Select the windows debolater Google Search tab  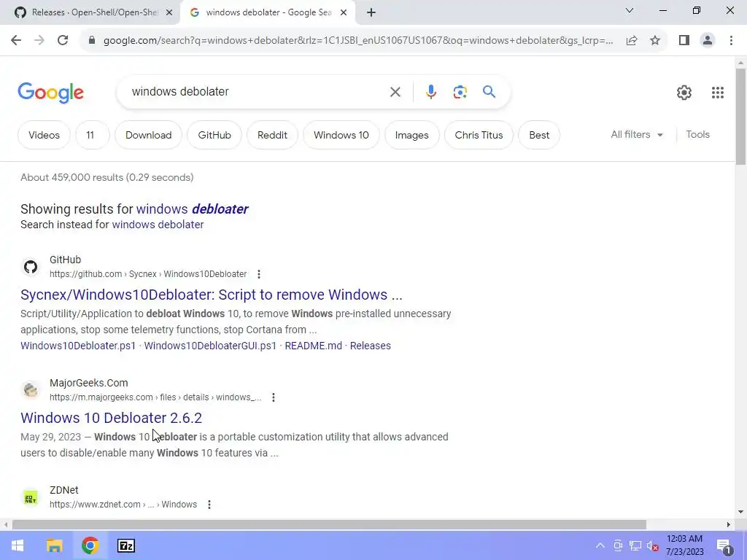coord(268,12)
